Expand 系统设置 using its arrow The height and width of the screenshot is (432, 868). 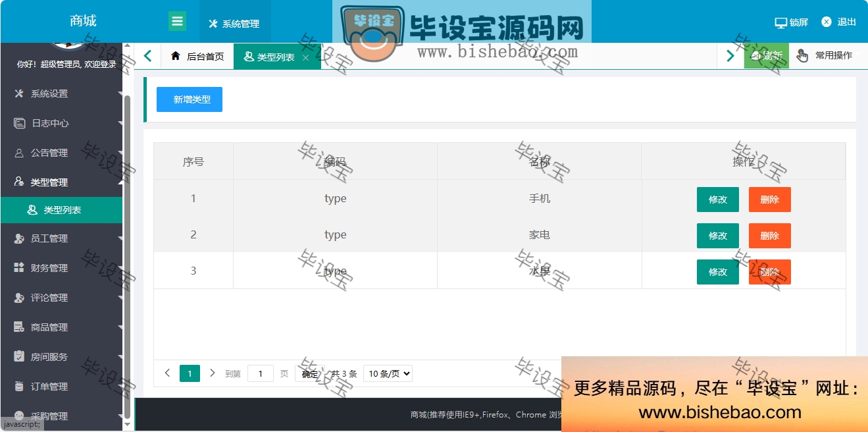(120, 94)
